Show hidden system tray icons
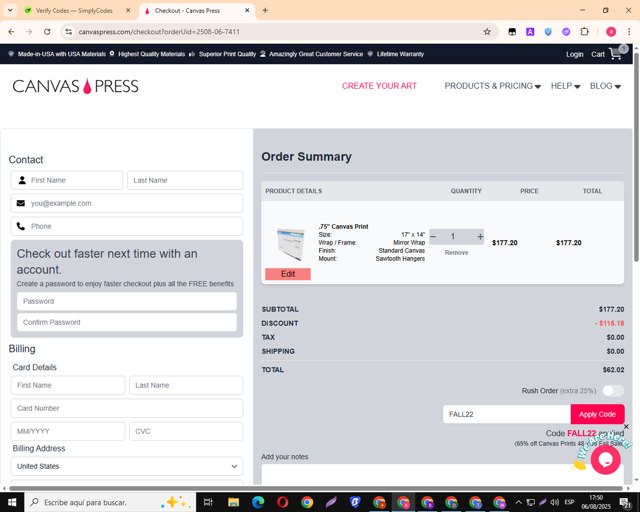Image resolution: width=640 pixels, height=512 pixels. [518, 502]
